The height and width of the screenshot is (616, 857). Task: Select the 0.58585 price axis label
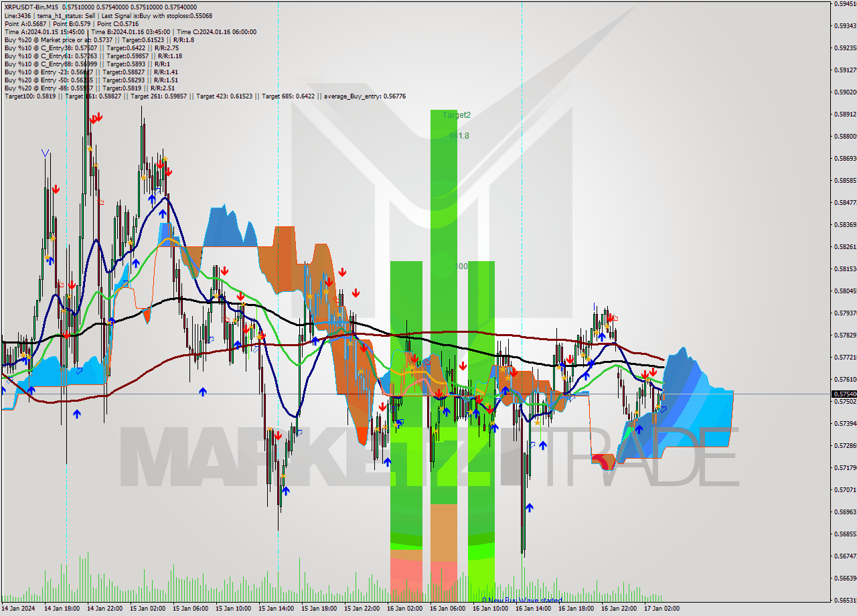click(846, 180)
